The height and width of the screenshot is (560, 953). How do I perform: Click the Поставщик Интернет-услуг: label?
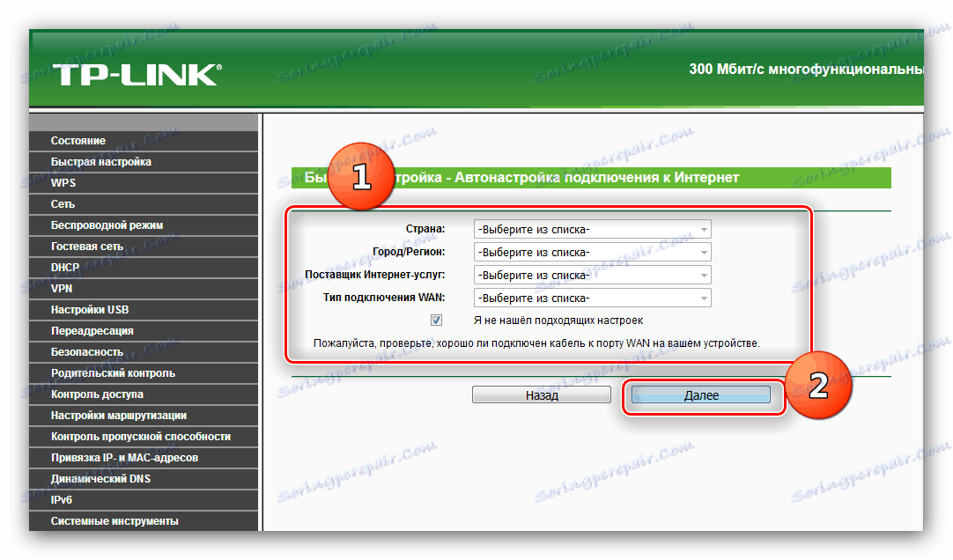click(x=375, y=275)
